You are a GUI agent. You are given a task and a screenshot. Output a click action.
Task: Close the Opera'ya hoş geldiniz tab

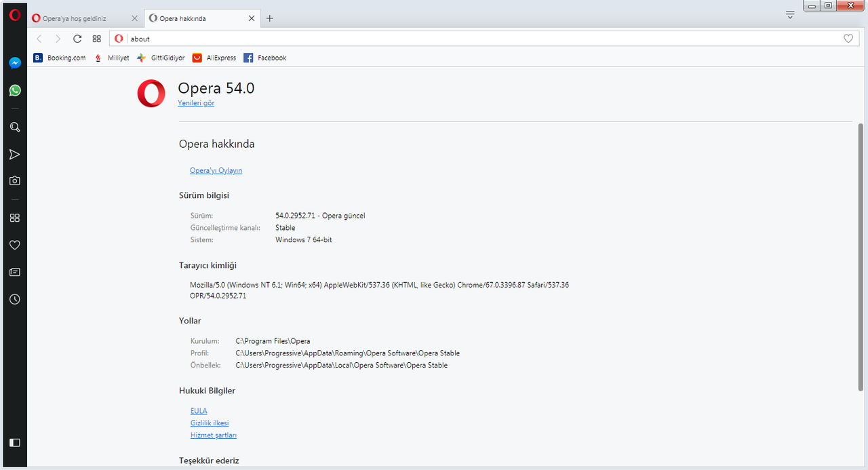(134, 18)
